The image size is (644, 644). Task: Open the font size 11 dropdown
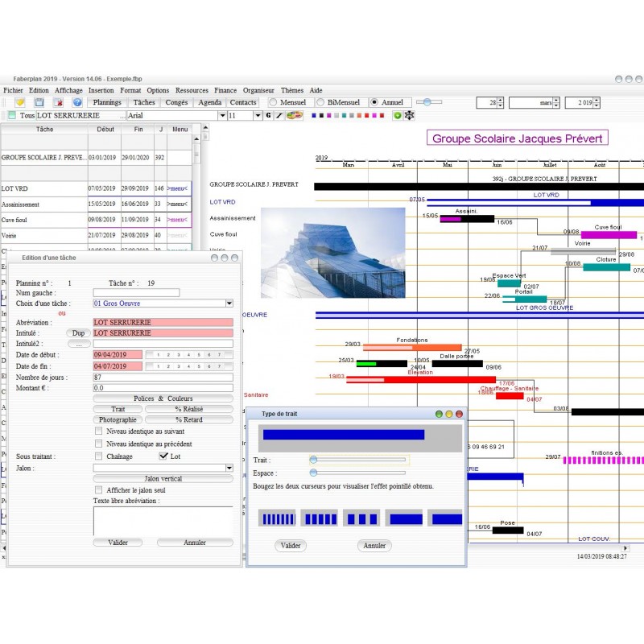[258, 115]
